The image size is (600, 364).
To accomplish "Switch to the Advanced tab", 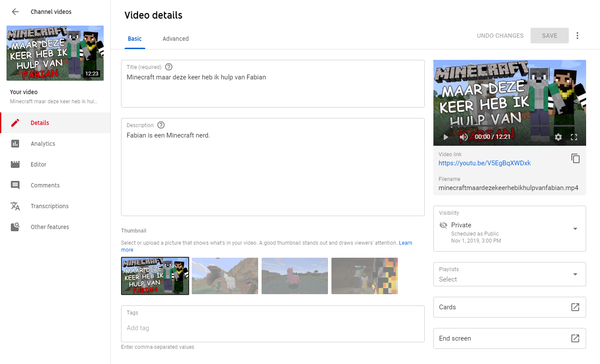I will click(x=175, y=39).
